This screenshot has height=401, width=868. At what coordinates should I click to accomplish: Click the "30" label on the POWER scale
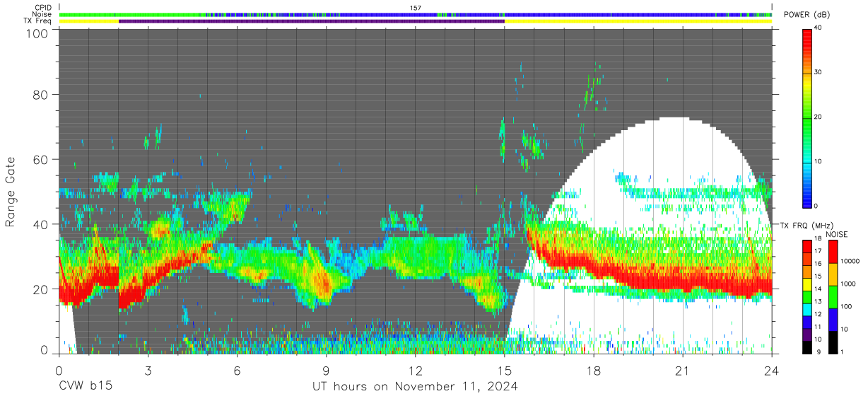819,73
